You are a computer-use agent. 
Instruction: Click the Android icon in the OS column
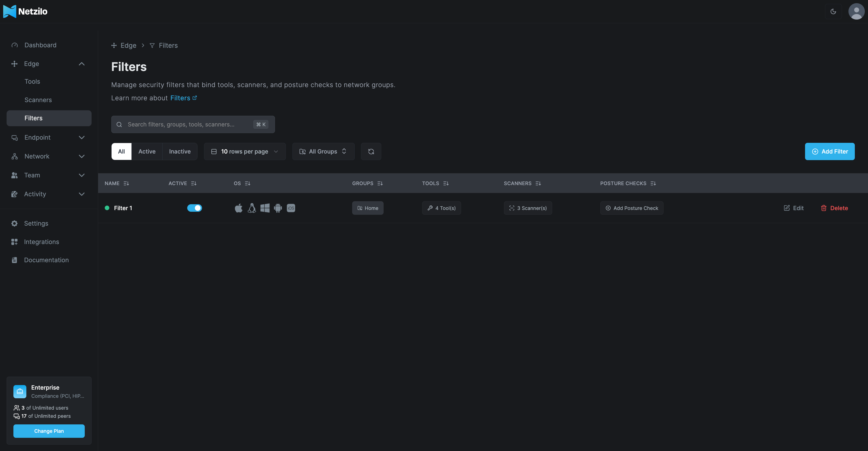(278, 208)
